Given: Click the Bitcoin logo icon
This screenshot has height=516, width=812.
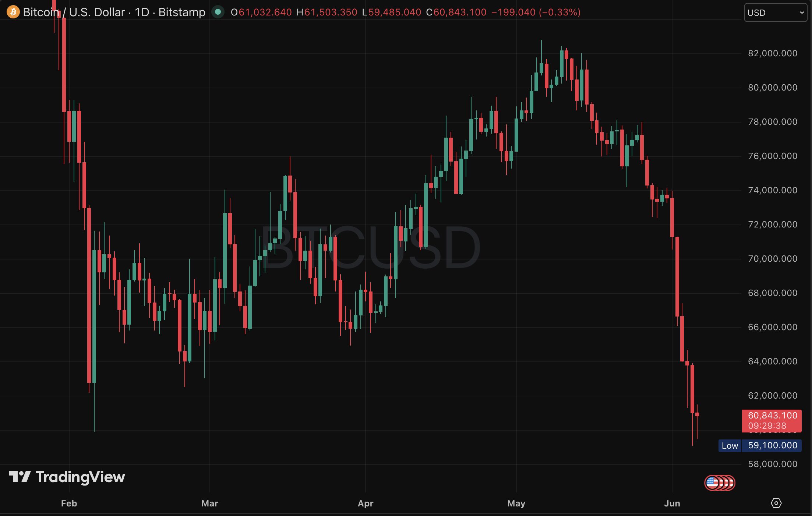Looking at the screenshot, I should click(13, 12).
